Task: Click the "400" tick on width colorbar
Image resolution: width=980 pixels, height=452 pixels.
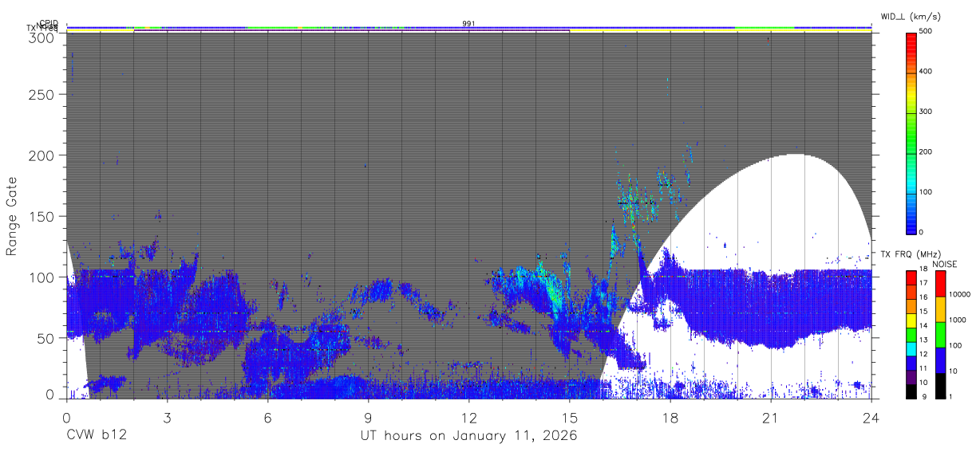Action: pyautogui.click(x=927, y=72)
